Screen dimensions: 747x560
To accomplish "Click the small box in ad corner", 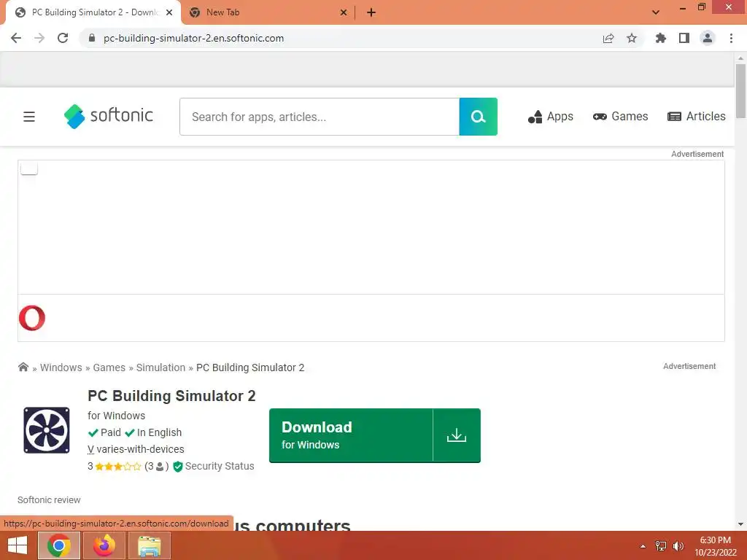I will 29,168.
